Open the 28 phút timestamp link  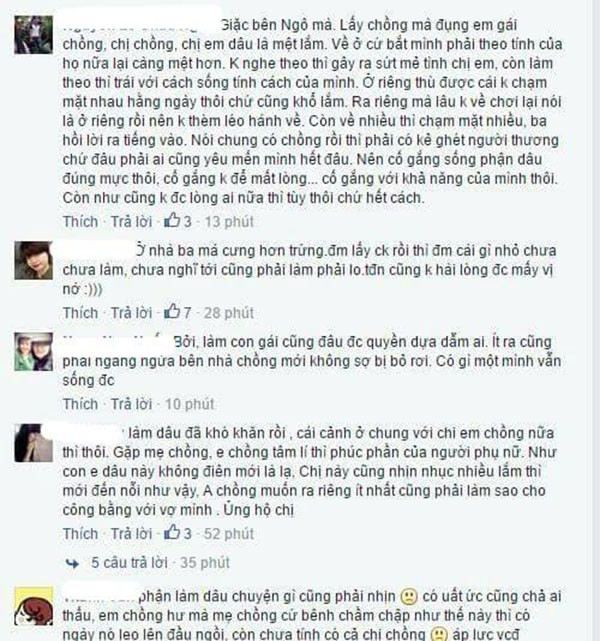click(229, 313)
